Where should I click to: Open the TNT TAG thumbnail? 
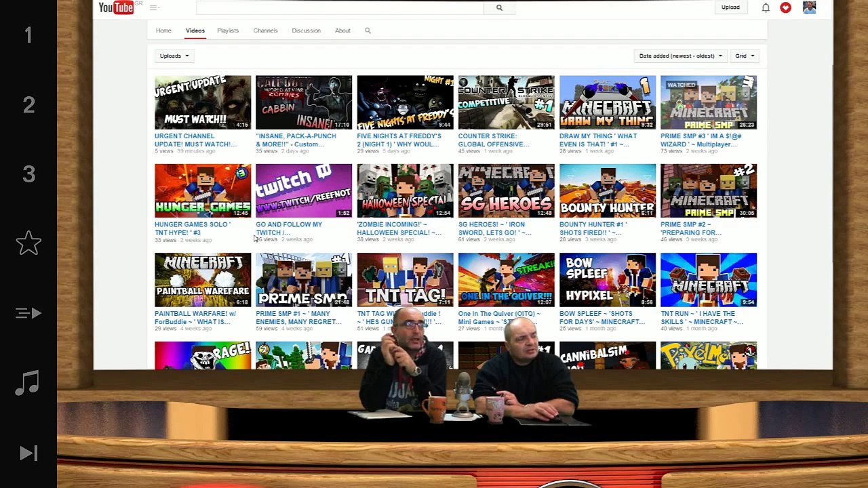(x=405, y=280)
